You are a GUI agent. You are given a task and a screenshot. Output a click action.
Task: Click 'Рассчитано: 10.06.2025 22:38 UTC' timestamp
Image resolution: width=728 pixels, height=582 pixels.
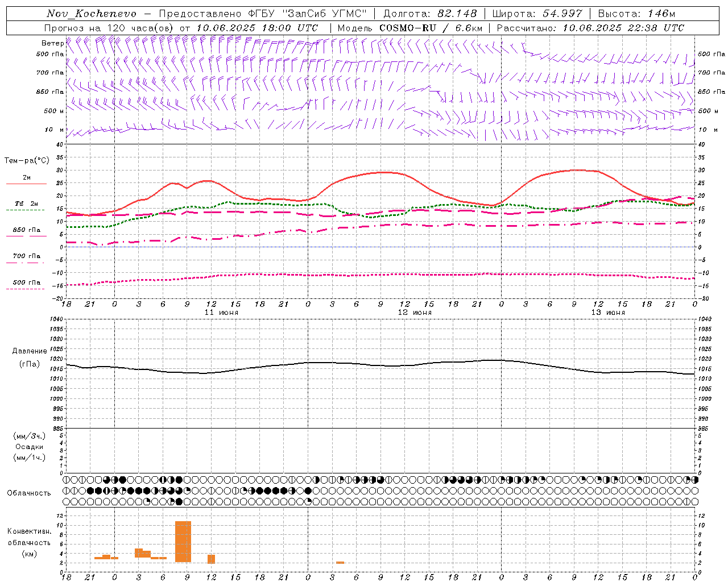click(590, 28)
